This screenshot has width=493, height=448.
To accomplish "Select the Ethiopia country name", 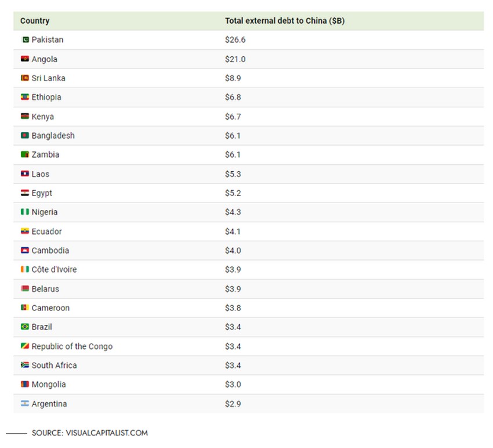I will 46,97.
